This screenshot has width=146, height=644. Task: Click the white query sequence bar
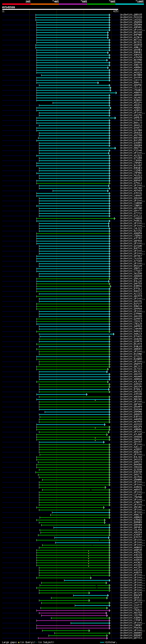(60, 10)
